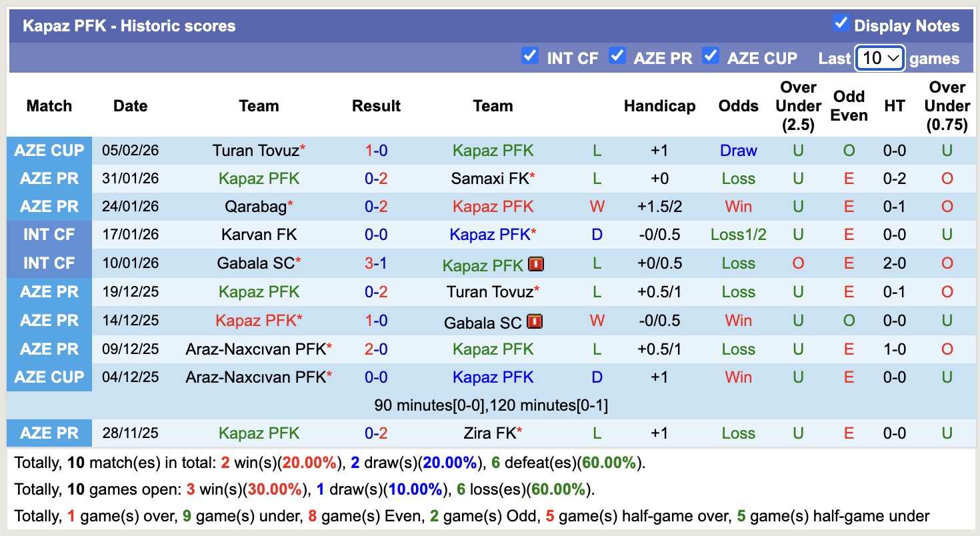The width and height of the screenshot is (980, 536).
Task: Toggle the Display Notes checkbox
Action: 841,24
